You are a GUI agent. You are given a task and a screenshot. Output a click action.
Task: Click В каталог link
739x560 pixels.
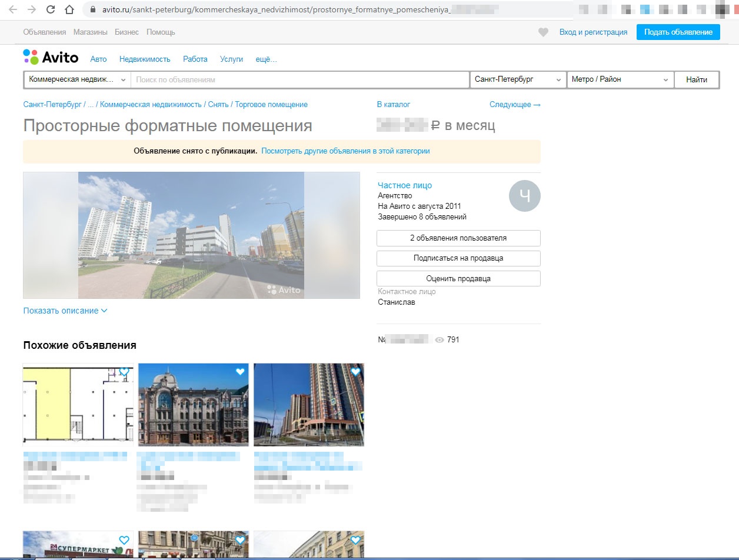(394, 104)
